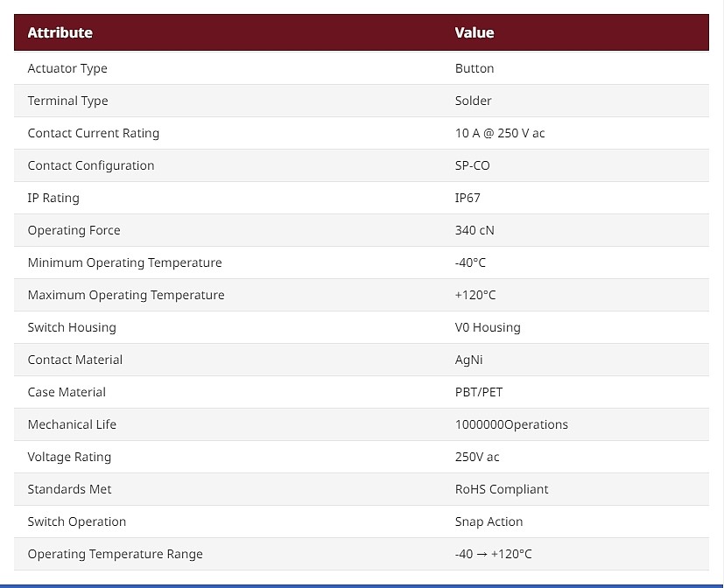724x588 pixels.
Task: Click the Contact Configuration label
Action: [91, 165]
